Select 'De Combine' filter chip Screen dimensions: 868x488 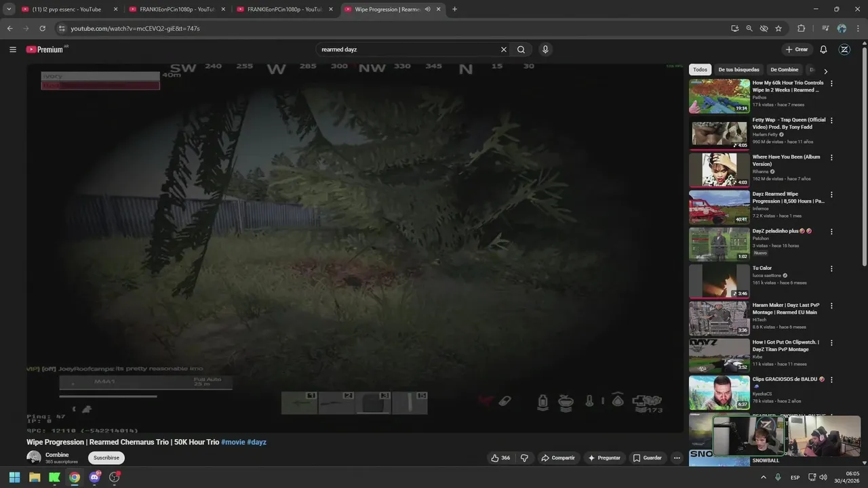(x=785, y=70)
